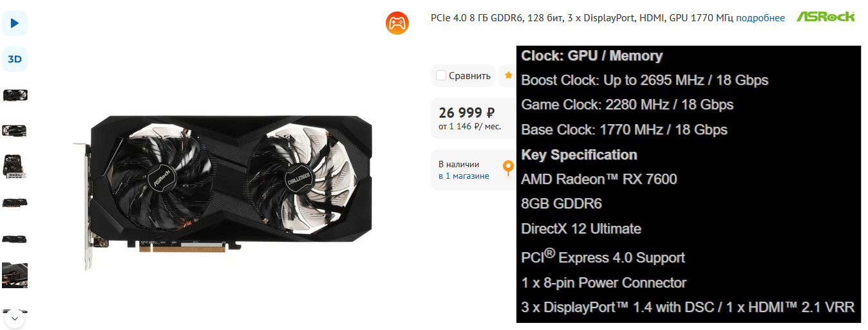Open the 3D product view
The width and height of the screenshot is (868, 330).
pos(15,59)
